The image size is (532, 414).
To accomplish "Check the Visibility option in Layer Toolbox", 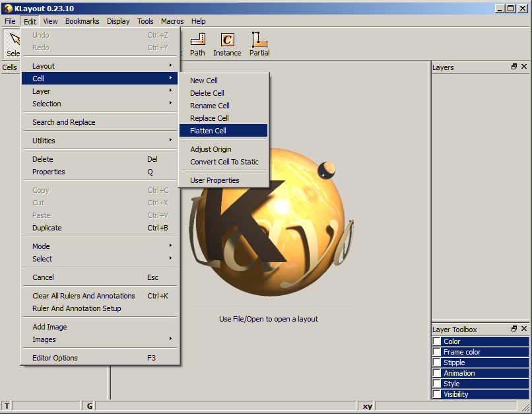I will pyautogui.click(x=436, y=394).
